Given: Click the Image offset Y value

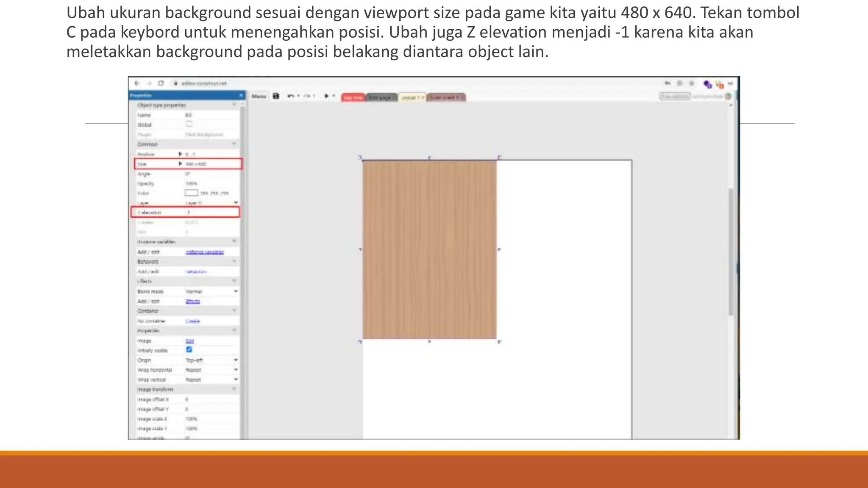Looking at the screenshot, I should click(x=211, y=409).
